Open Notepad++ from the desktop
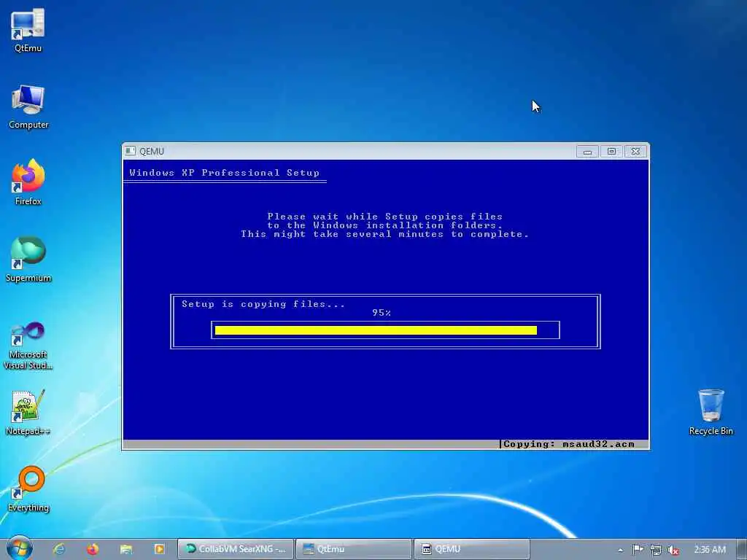The width and height of the screenshot is (747, 560). [28, 413]
